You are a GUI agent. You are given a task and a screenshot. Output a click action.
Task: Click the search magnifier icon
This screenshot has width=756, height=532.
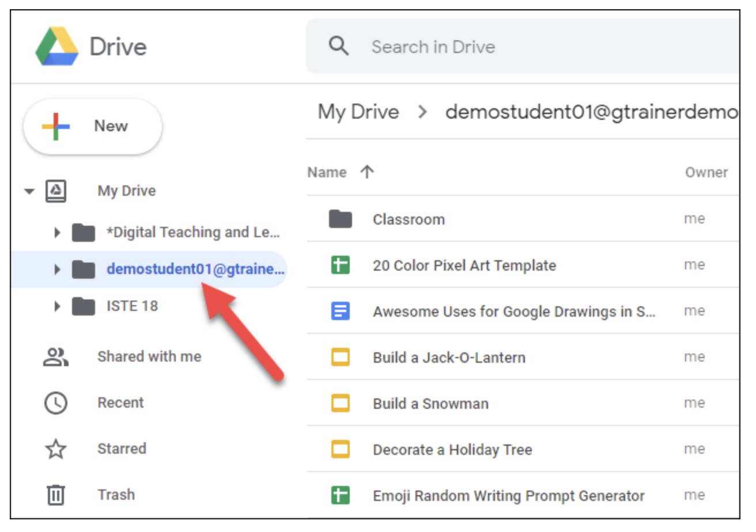[x=339, y=46]
